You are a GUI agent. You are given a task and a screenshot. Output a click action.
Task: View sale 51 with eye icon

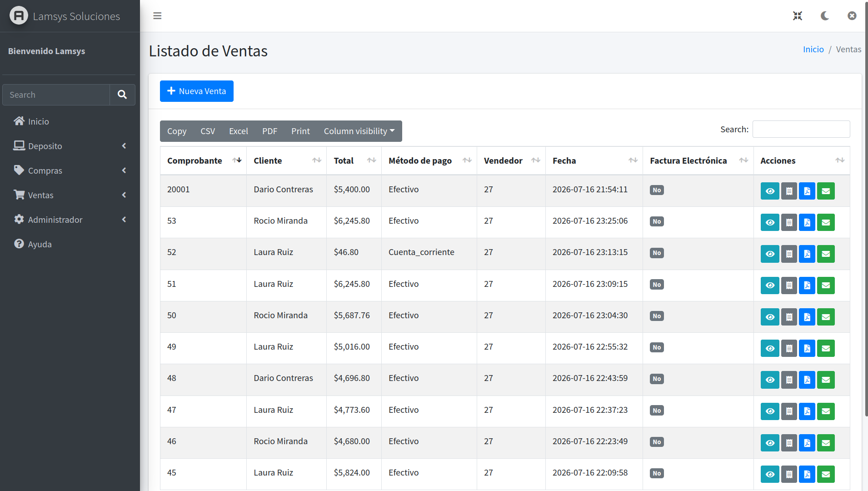click(770, 286)
